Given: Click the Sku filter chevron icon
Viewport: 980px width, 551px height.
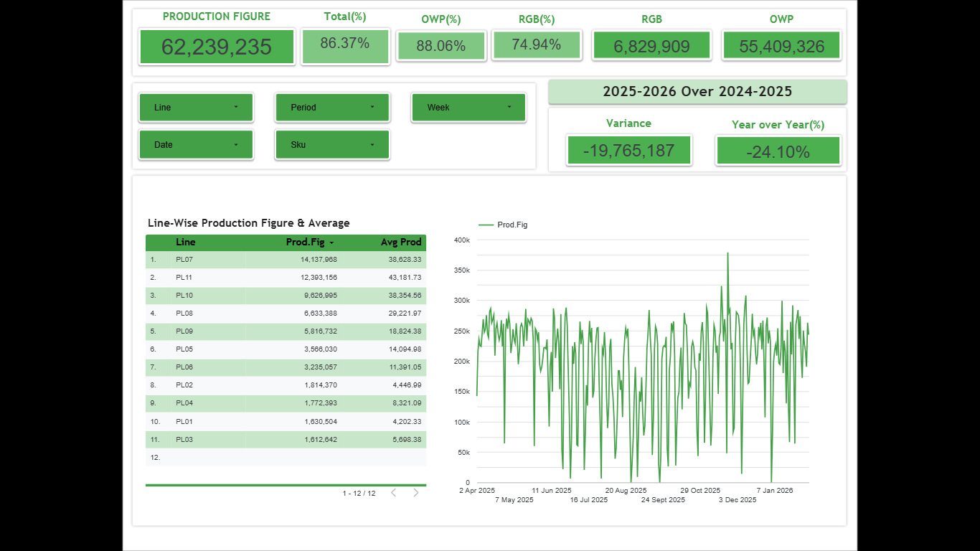Looking at the screenshot, I should click(x=372, y=144).
